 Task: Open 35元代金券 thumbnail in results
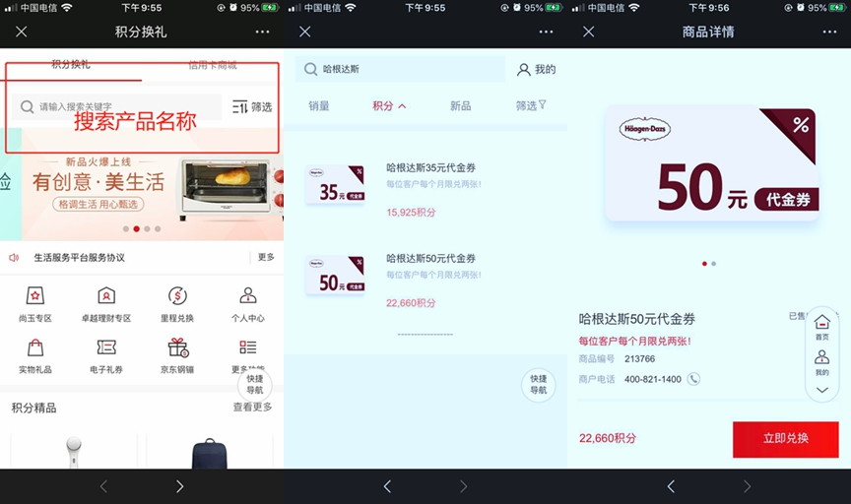[335, 184]
